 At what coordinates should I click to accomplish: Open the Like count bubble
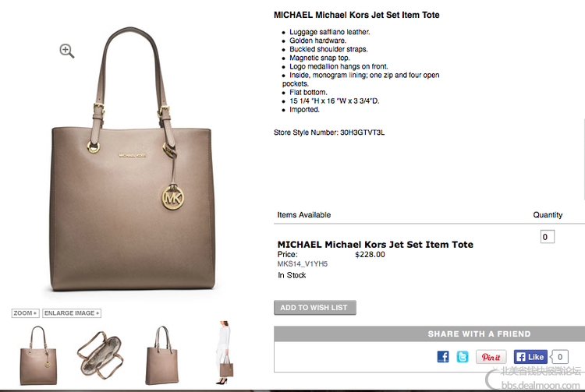pyautogui.click(x=559, y=357)
